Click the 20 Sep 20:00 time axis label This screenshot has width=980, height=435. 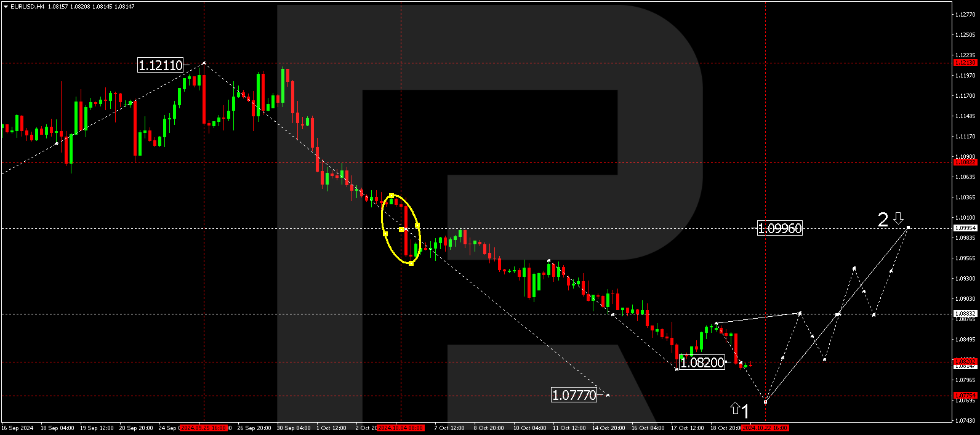(x=136, y=428)
